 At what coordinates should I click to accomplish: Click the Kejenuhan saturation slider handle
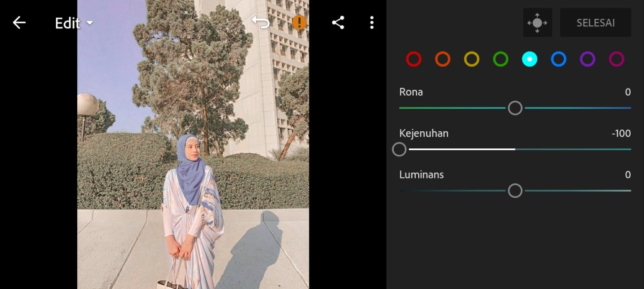point(399,150)
